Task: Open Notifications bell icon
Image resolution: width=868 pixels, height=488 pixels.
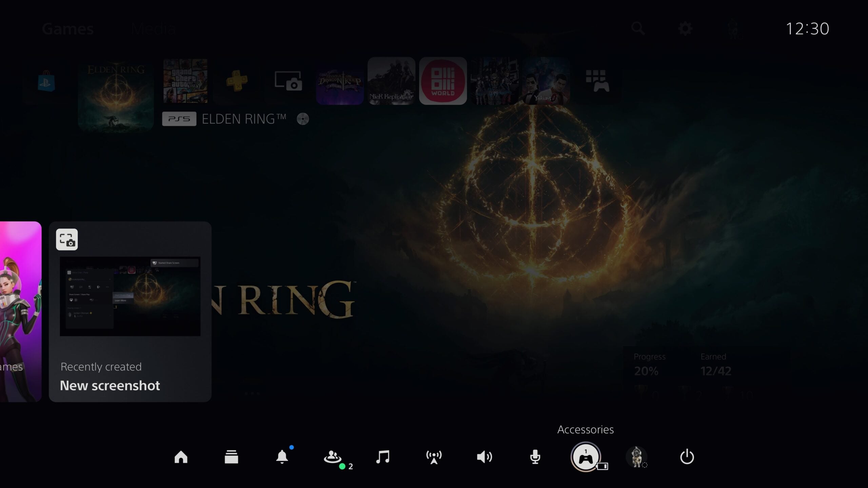Action: pos(282,457)
